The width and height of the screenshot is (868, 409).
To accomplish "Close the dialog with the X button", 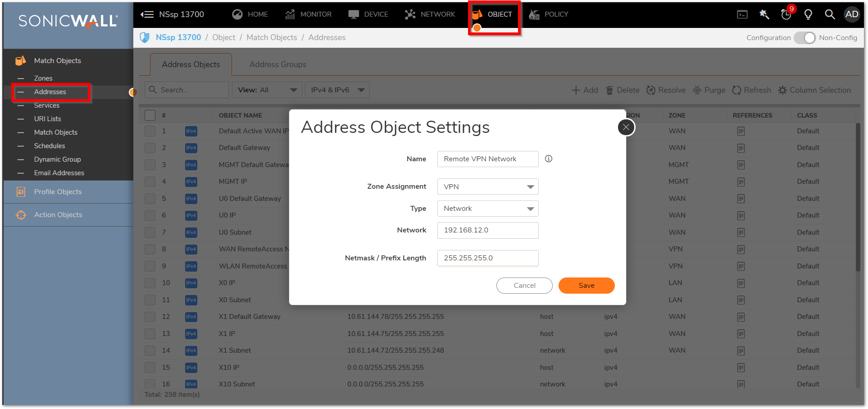I will click(626, 127).
